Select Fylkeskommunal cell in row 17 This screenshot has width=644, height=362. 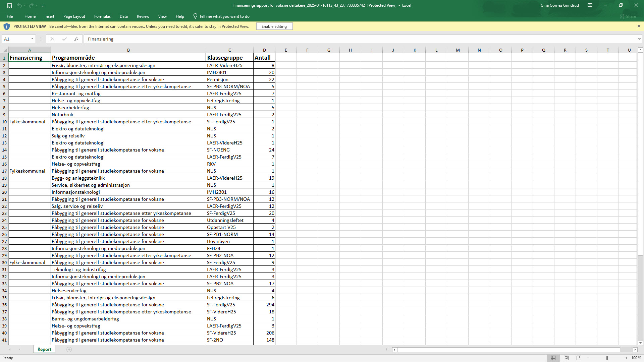click(x=30, y=171)
